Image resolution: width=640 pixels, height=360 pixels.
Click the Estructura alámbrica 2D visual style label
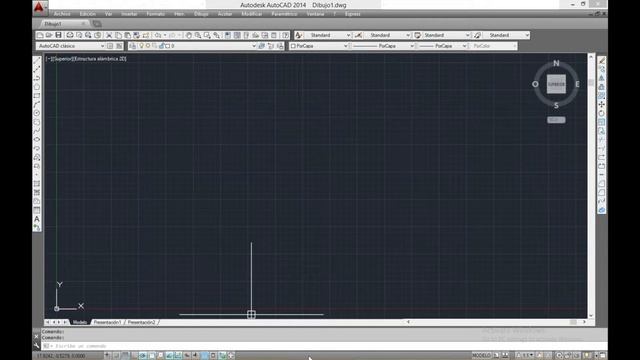coord(100,59)
